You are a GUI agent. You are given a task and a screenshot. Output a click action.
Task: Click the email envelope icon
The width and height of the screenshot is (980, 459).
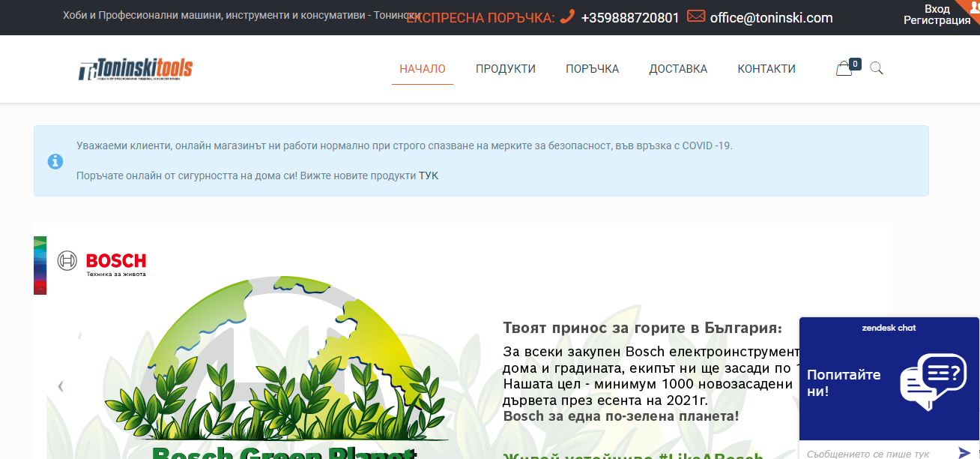tap(696, 16)
